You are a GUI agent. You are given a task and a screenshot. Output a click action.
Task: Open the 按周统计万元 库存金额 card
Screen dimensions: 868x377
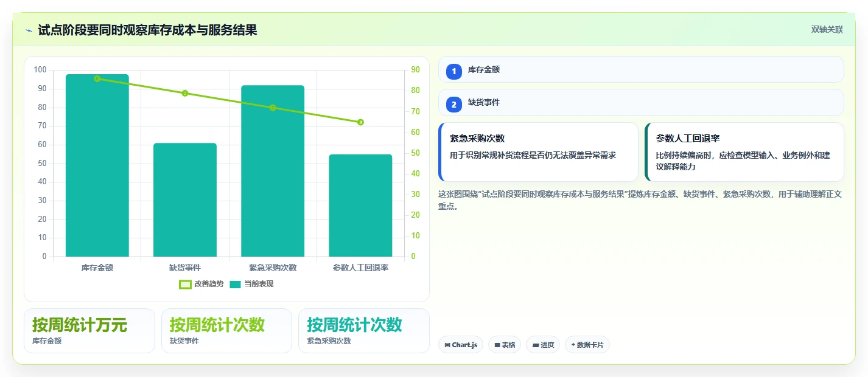(89, 331)
